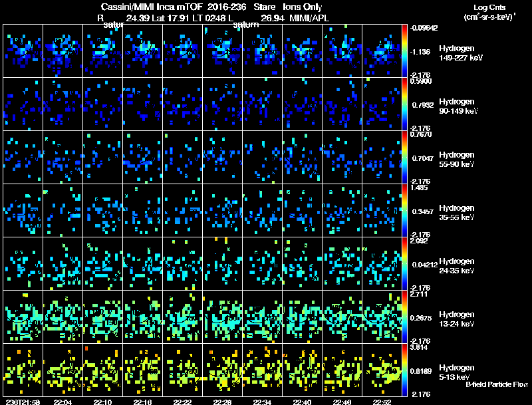
Task: Click the 1.485 colorbar maximum value
Action: [x=419, y=188]
